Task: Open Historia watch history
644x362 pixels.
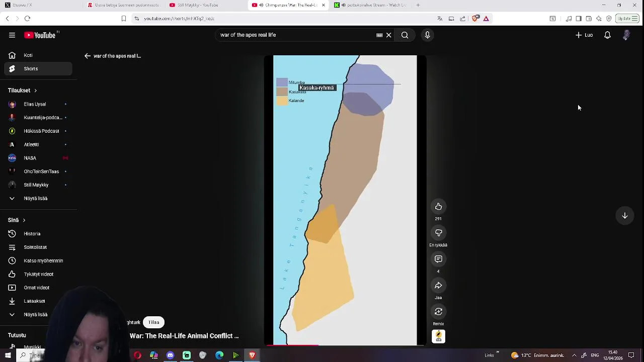Action: [38, 234]
